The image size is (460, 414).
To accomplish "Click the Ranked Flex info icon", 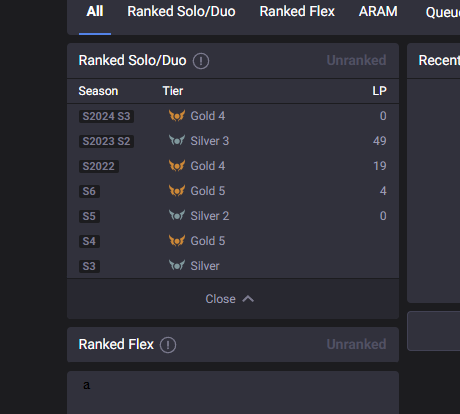I will point(168,345).
